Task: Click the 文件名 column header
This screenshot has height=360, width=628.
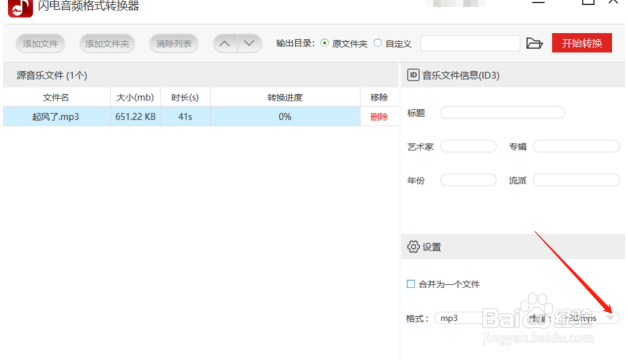Action: pos(56,97)
